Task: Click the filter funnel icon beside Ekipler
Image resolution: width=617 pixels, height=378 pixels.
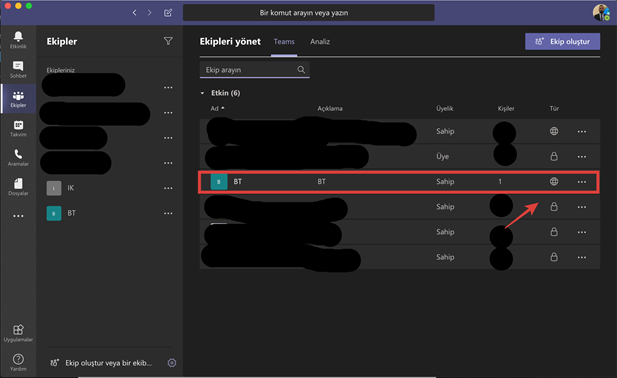Action: coord(168,41)
